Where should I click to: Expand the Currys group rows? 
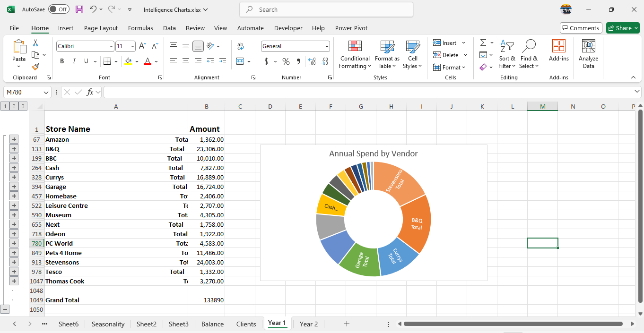click(x=14, y=177)
